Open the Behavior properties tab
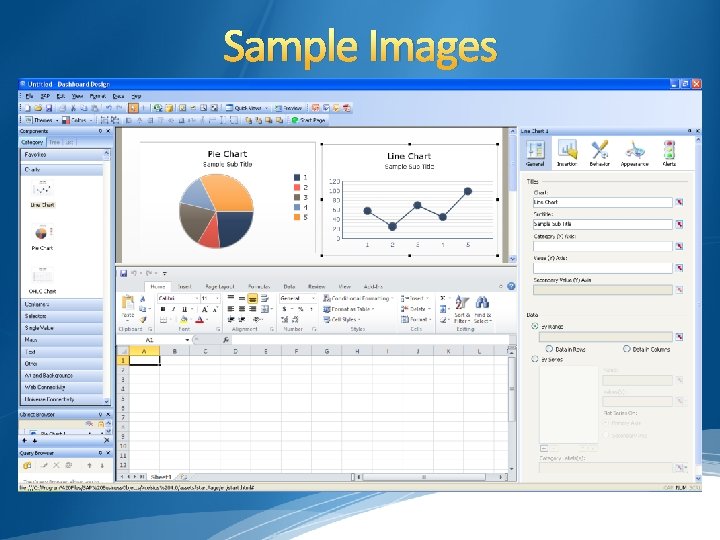Screen dimensions: 720x540 click(600, 154)
